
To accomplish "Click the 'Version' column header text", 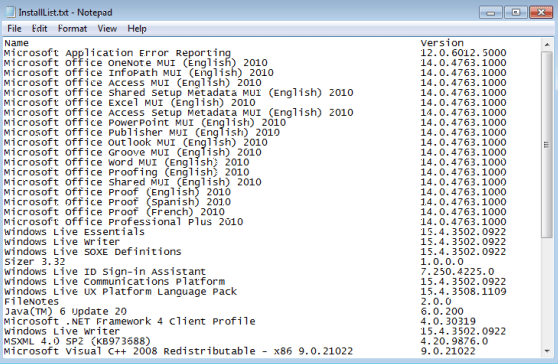I will click(x=442, y=43).
